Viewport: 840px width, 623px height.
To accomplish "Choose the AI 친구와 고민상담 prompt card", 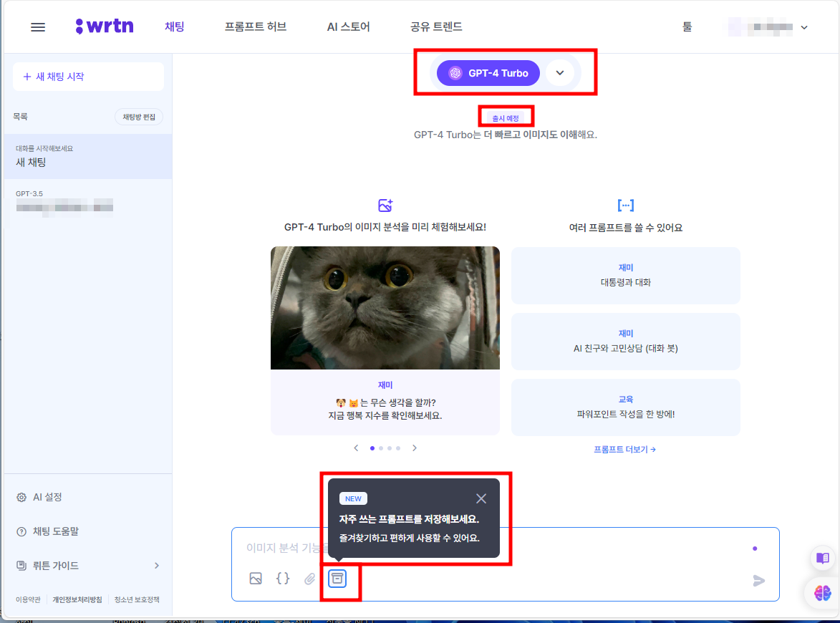I will click(626, 342).
